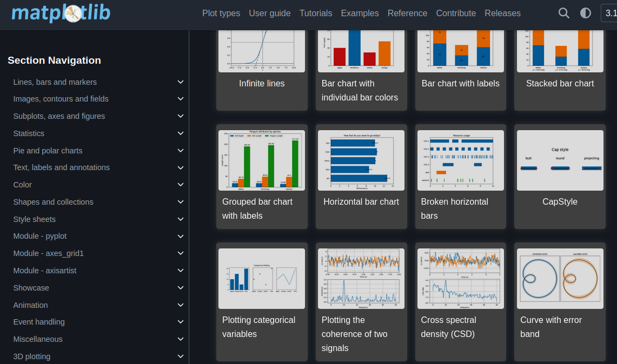
Task: Open the Horizontal bar chart example image
Action: (x=361, y=160)
